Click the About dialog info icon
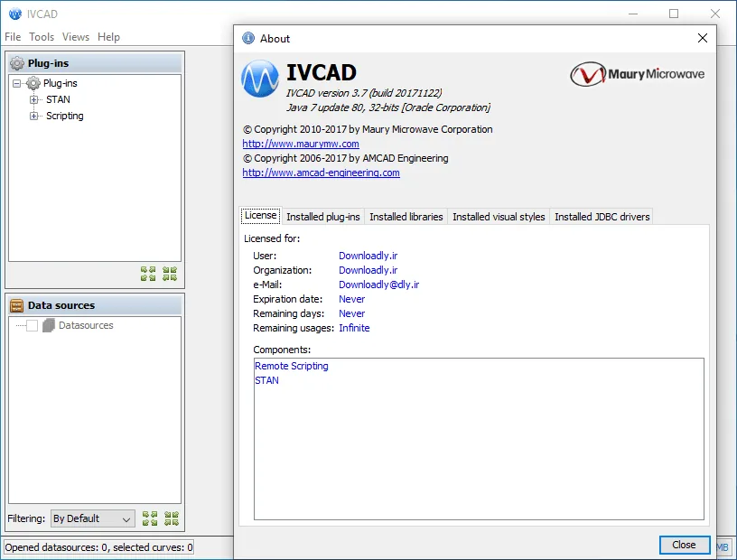The image size is (737, 560). 248,38
